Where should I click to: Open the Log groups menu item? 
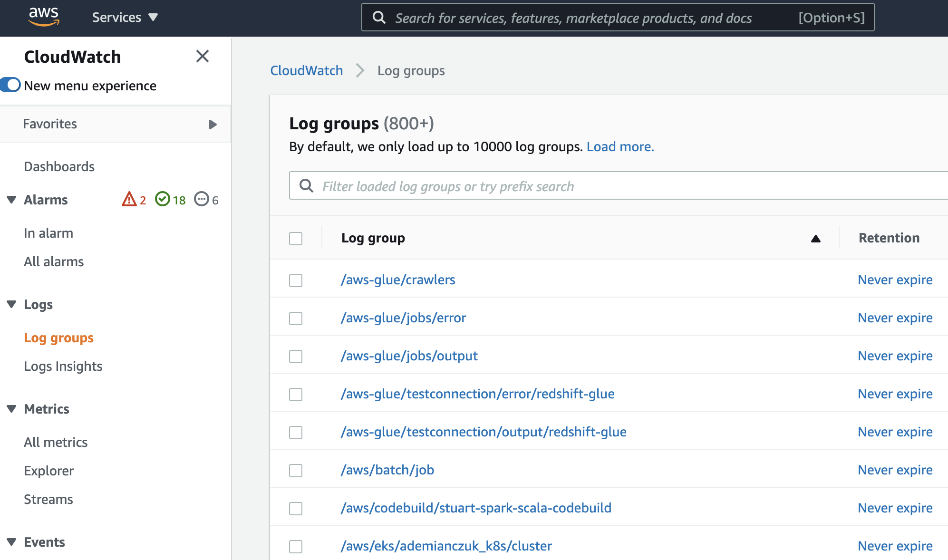pos(58,338)
